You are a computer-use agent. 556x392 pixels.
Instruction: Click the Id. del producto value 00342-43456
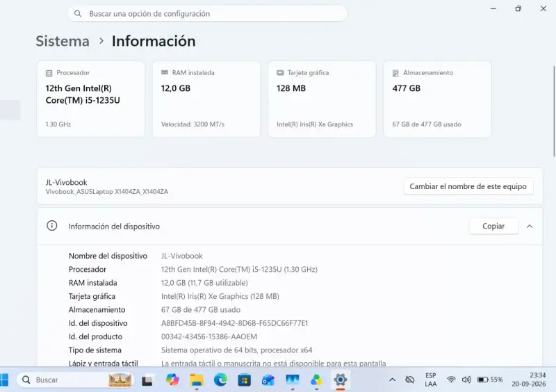pos(209,336)
